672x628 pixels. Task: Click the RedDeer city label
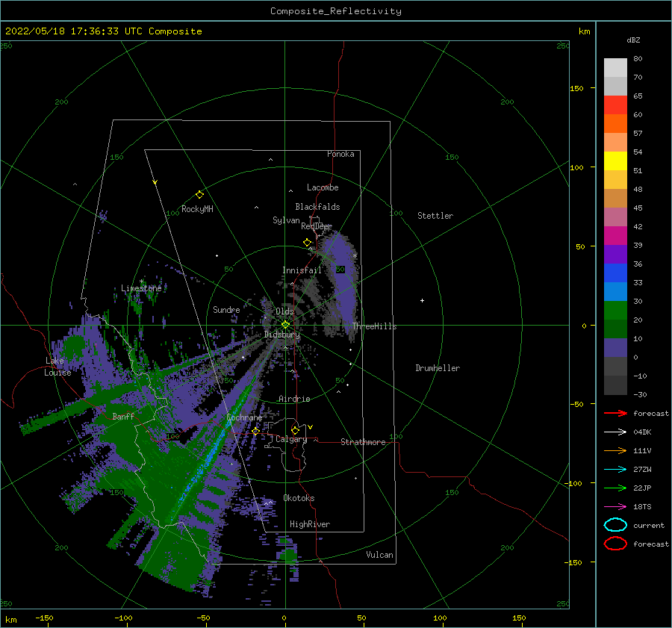[x=317, y=226]
